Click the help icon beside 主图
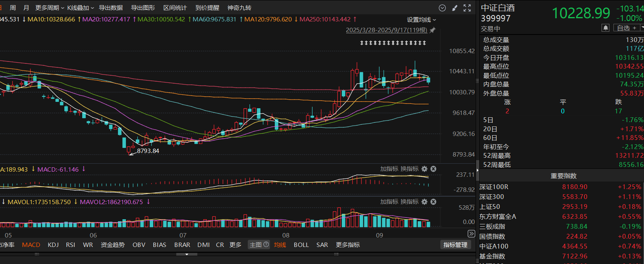Screen dimensions: 644x264 point(266,245)
